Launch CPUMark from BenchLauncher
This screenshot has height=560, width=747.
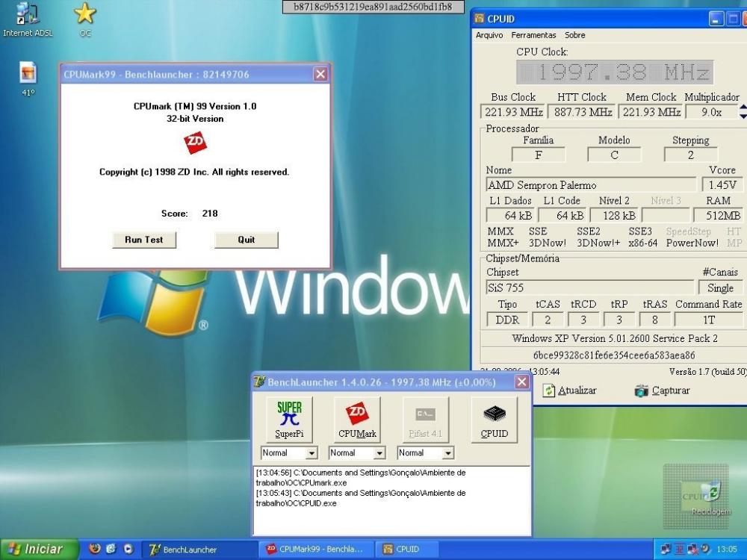pyautogui.click(x=357, y=419)
